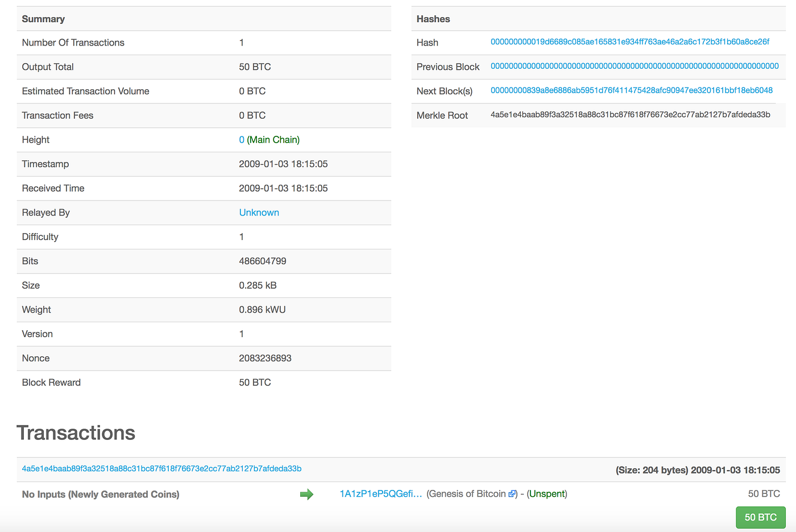
Task: Click the Estimated Transaction Volume label
Action: pyautogui.click(x=85, y=92)
